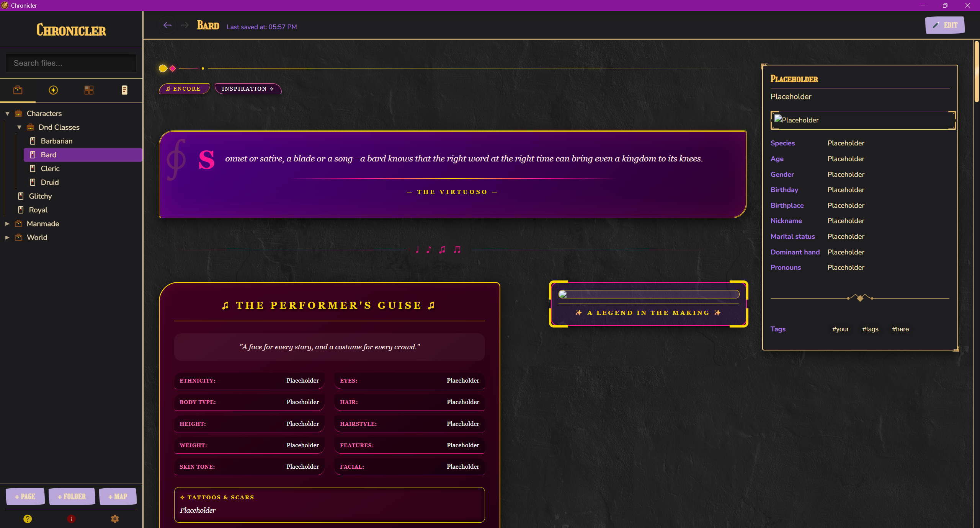Screen dimensions: 980x528
Task: Click the legend progress bar
Action: click(x=648, y=294)
